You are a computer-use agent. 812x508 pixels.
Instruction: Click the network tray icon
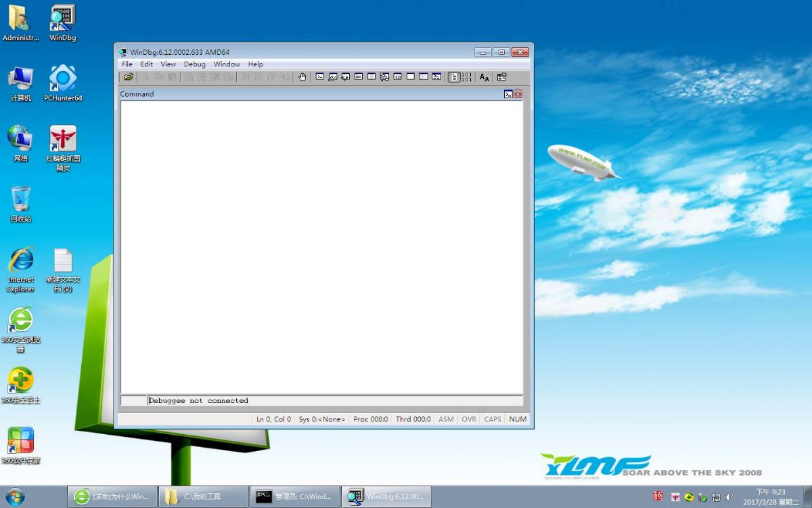coord(716,497)
